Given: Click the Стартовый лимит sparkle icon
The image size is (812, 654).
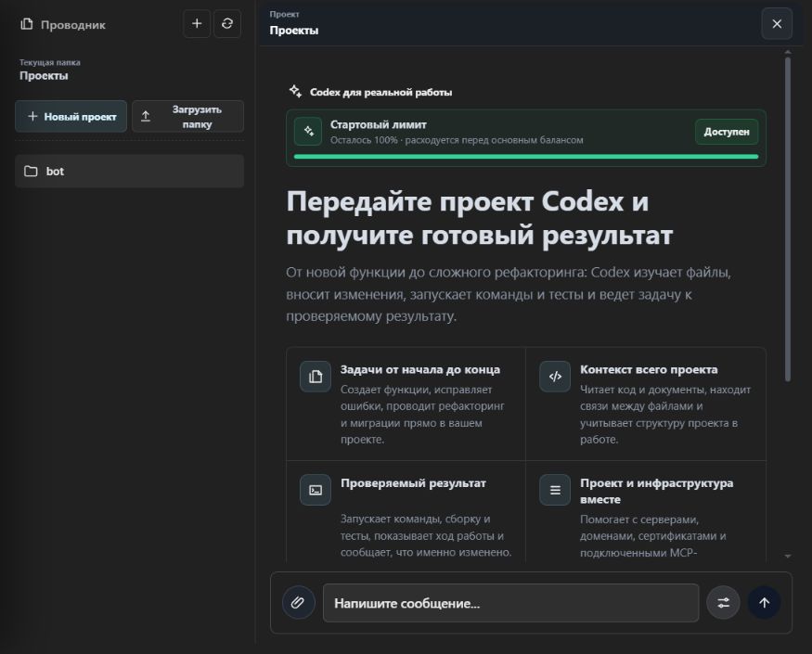Looking at the screenshot, I should (x=309, y=132).
